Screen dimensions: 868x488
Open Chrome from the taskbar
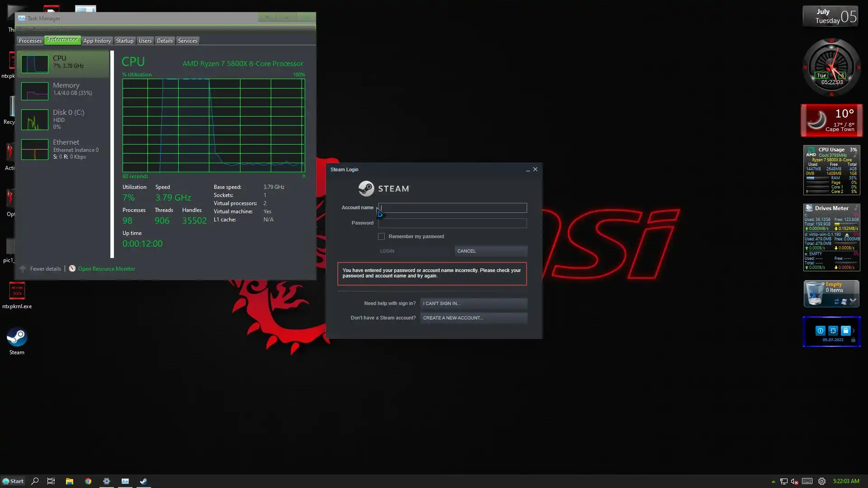tap(88, 481)
